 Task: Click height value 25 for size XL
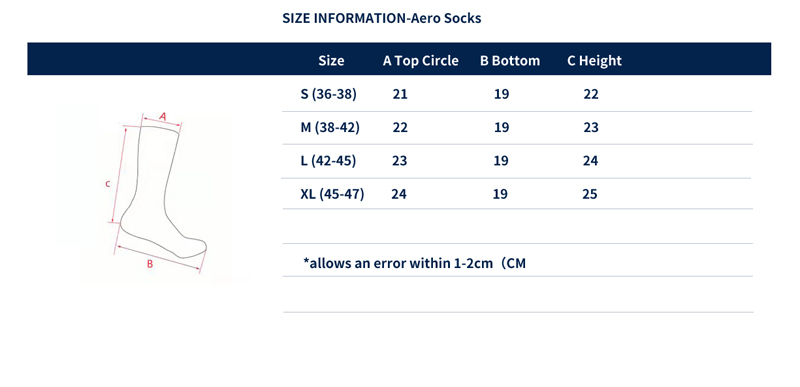pyautogui.click(x=590, y=194)
